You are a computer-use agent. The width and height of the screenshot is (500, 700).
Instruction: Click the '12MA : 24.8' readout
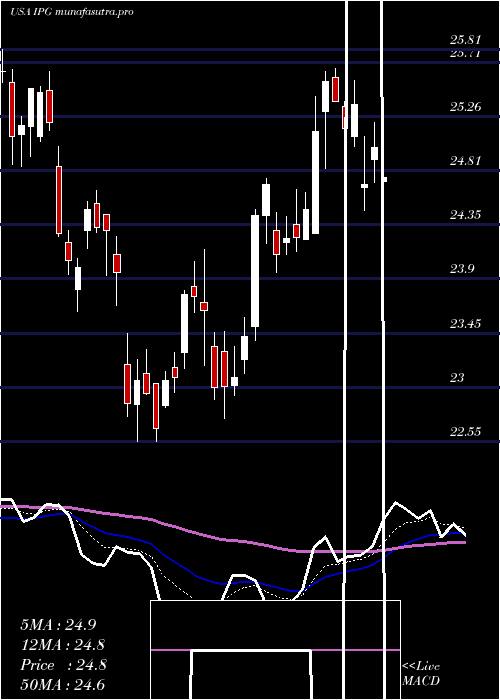coord(63,645)
